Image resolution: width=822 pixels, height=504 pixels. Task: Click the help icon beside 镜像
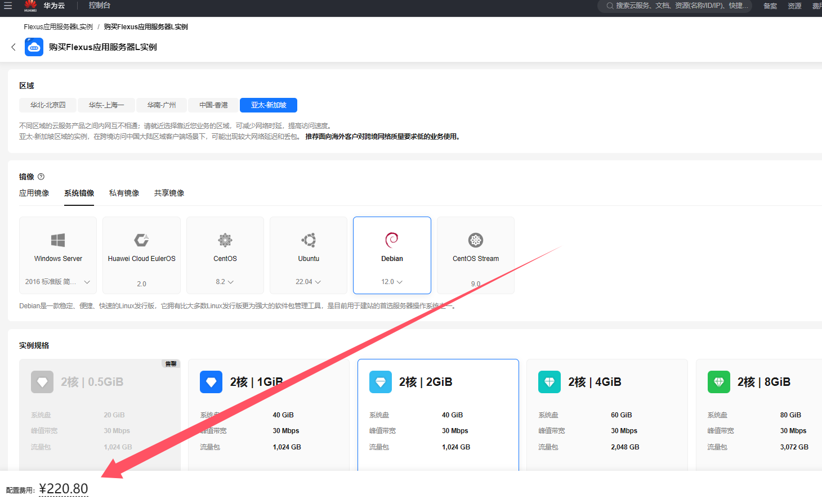coord(41,177)
